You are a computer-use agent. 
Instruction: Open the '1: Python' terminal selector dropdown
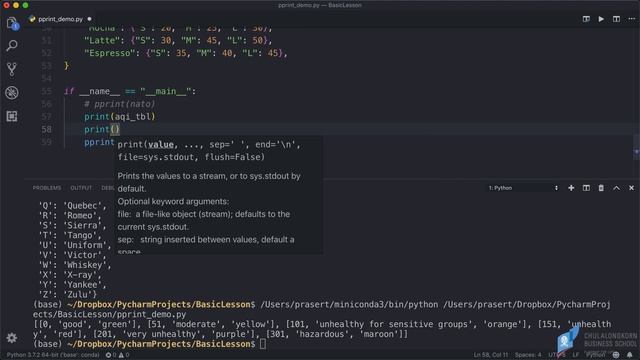point(523,188)
